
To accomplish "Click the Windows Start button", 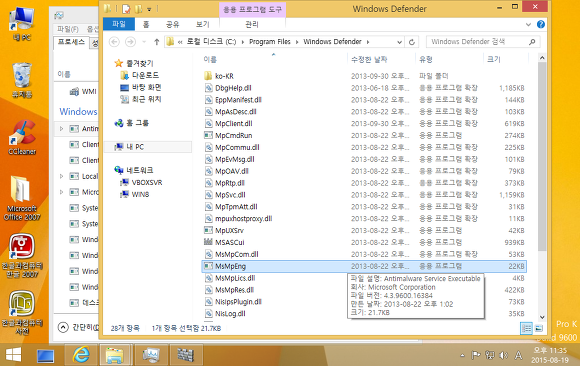I will [x=14, y=355].
